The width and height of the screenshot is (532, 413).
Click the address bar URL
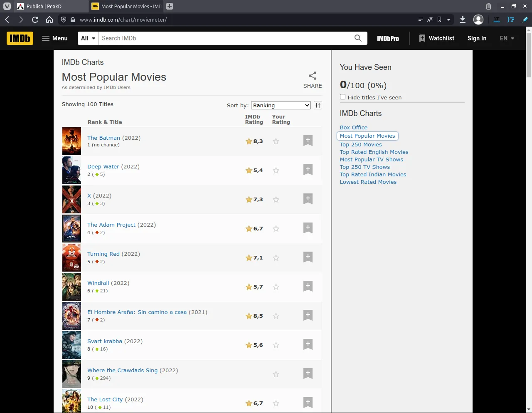[x=123, y=20]
